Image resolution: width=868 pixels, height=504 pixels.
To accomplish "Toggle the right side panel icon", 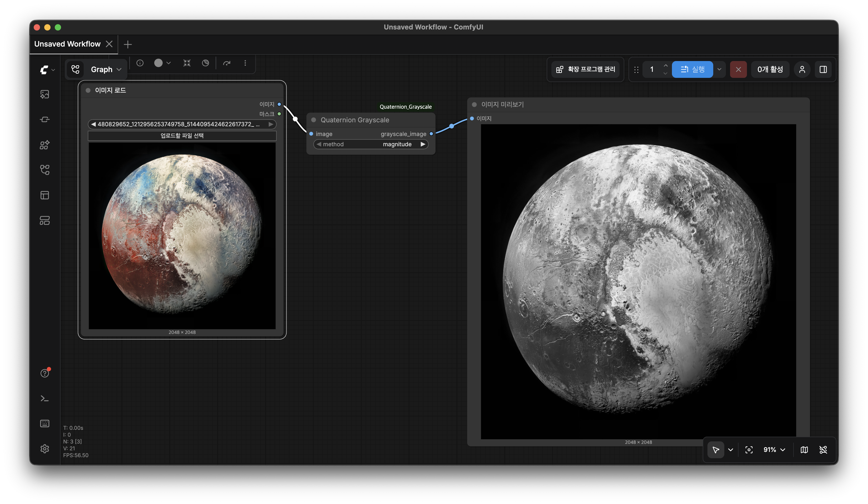I will [x=823, y=69].
